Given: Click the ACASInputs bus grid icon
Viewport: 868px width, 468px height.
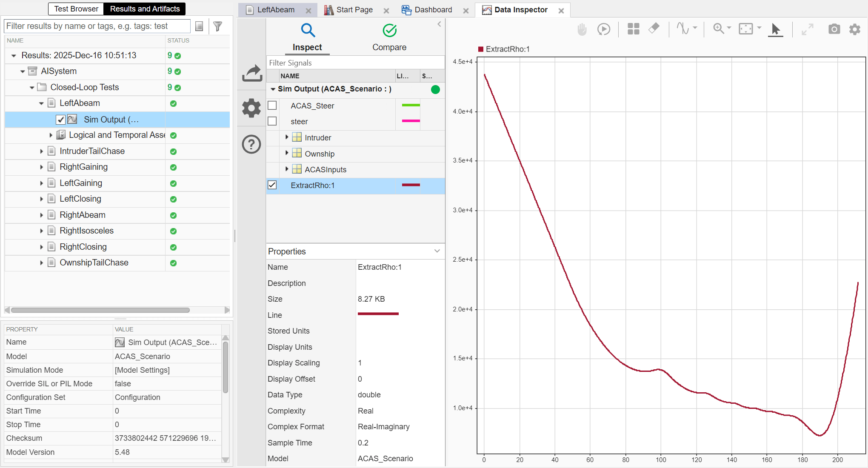Looking at the screenshot, I should tap(297, 169).
